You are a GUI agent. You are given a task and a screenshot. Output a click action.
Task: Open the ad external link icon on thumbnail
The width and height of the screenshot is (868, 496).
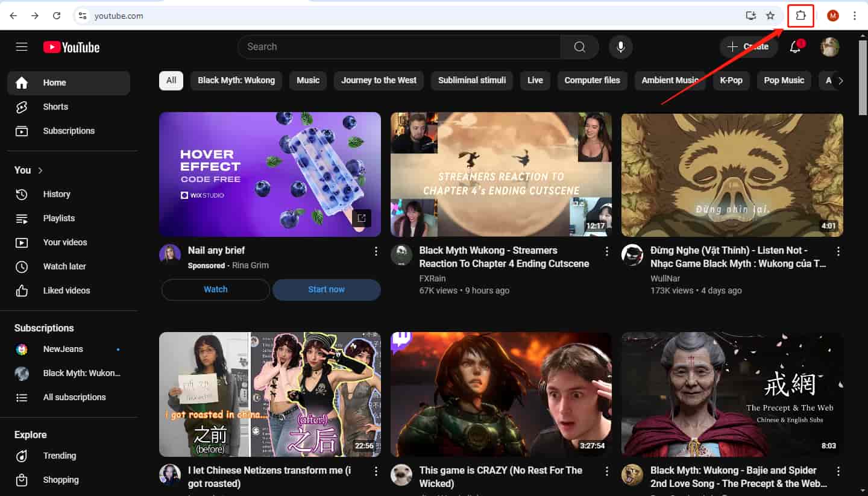coord(362,218)
